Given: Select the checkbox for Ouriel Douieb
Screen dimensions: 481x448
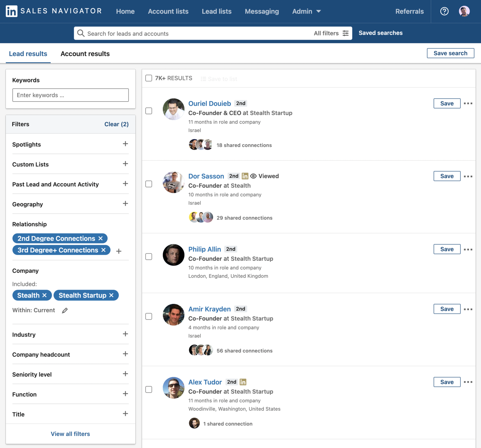Looking at the screenshot, I should point(149,111).
